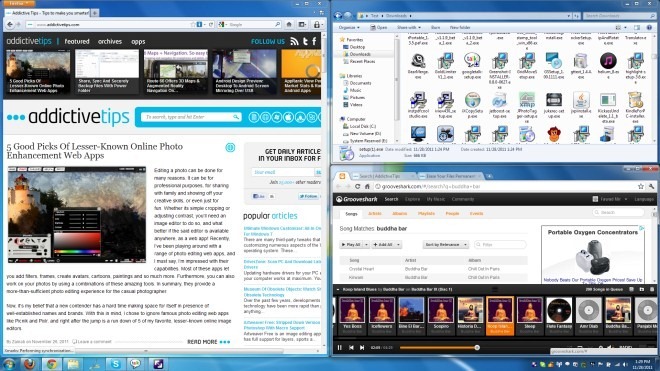
Task: Switch to Artists tab in Grooveshark results
Action: click(375, 214)
